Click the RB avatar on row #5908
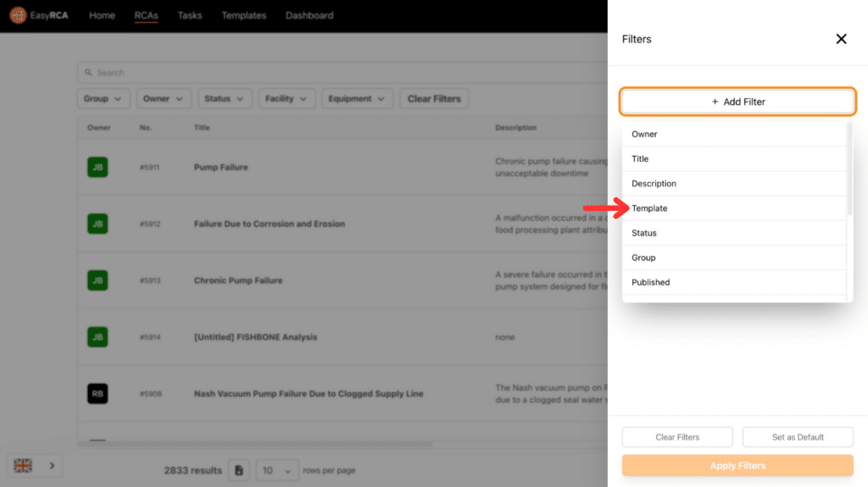This screenshot has height=487, width=868. [97, 394]
